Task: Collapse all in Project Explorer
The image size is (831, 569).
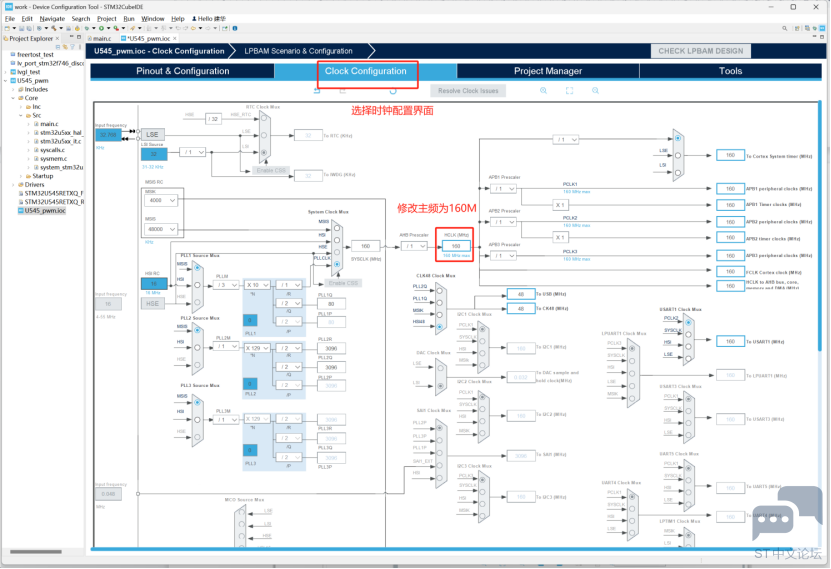Action: tap(58, 47)
